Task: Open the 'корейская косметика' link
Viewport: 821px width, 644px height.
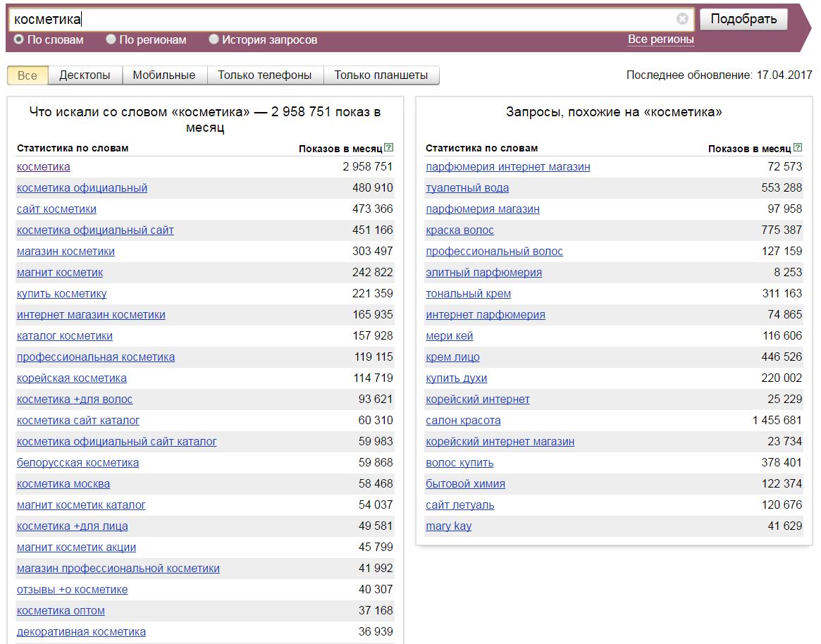Action: [72, 378]
